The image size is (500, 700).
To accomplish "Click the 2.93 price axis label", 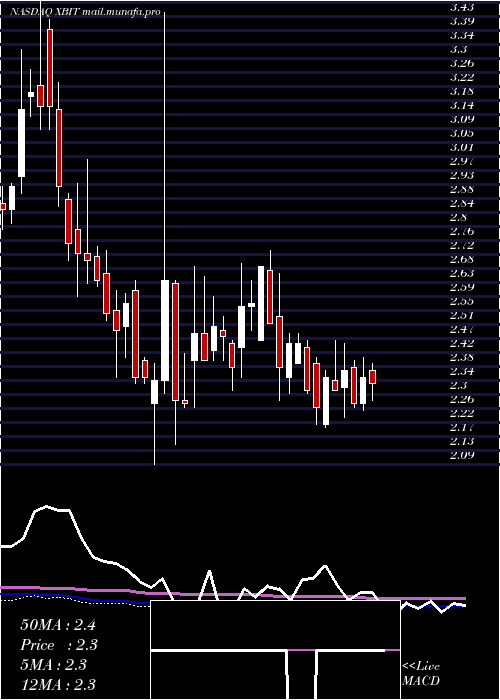I will tap(462, 175).
